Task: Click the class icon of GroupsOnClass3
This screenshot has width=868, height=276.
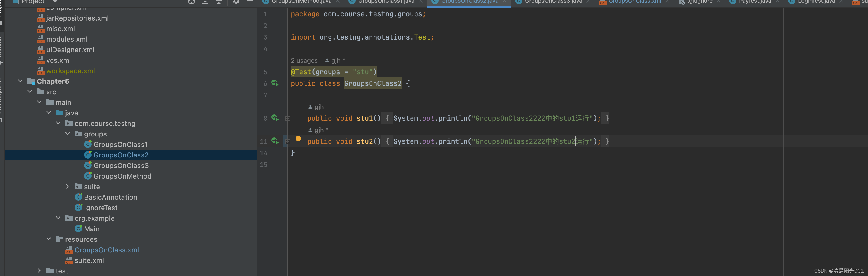Action: coord(88,165)
